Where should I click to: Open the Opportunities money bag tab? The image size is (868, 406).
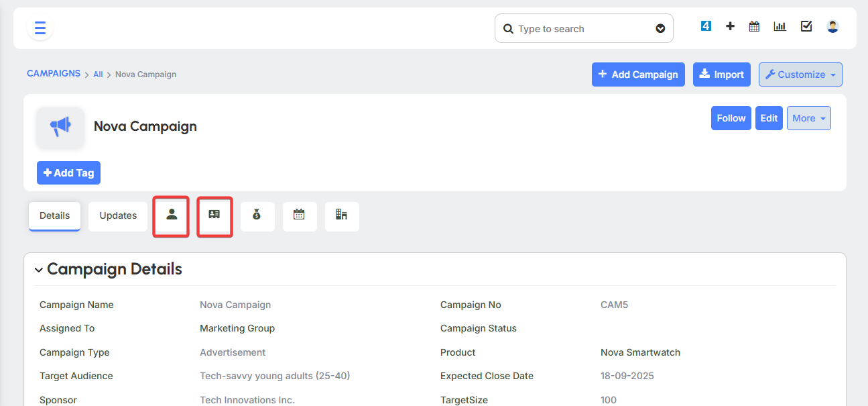257,215
